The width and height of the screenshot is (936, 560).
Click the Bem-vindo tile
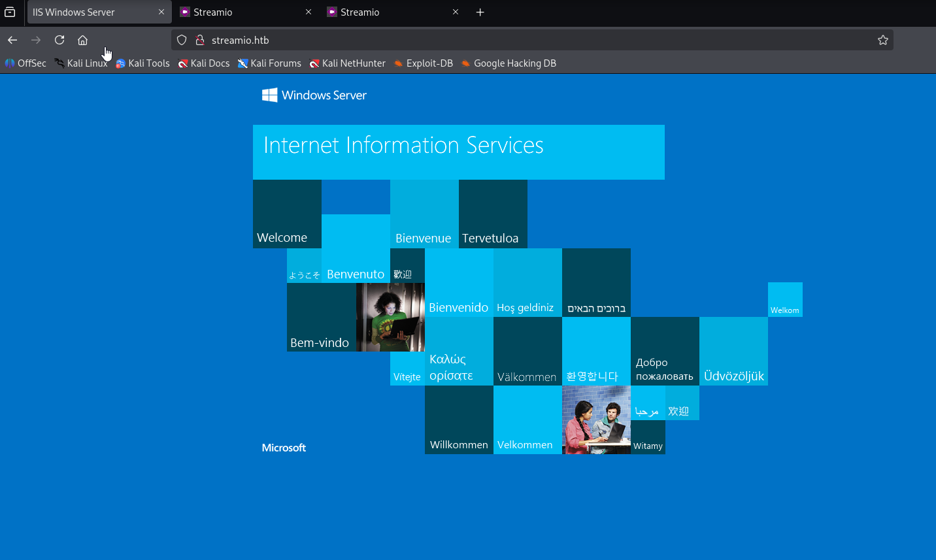[x=322, y=317]
